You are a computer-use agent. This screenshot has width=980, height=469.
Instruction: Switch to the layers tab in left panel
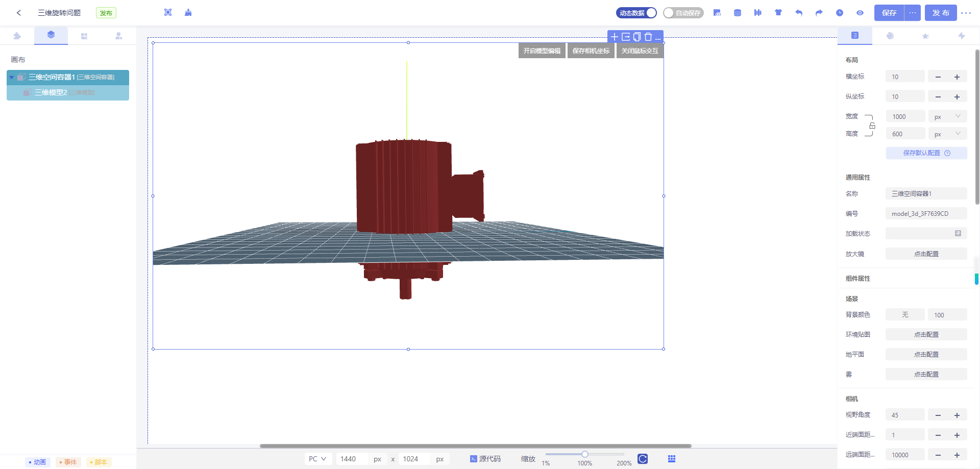[51, 35]
